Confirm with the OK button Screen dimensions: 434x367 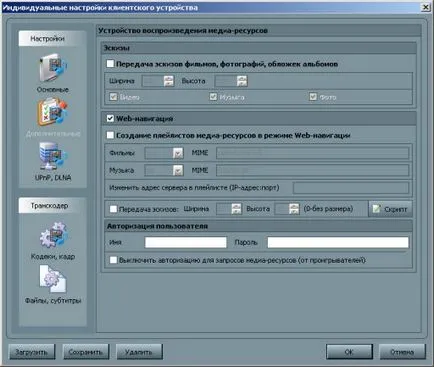(x=349, y=352)
